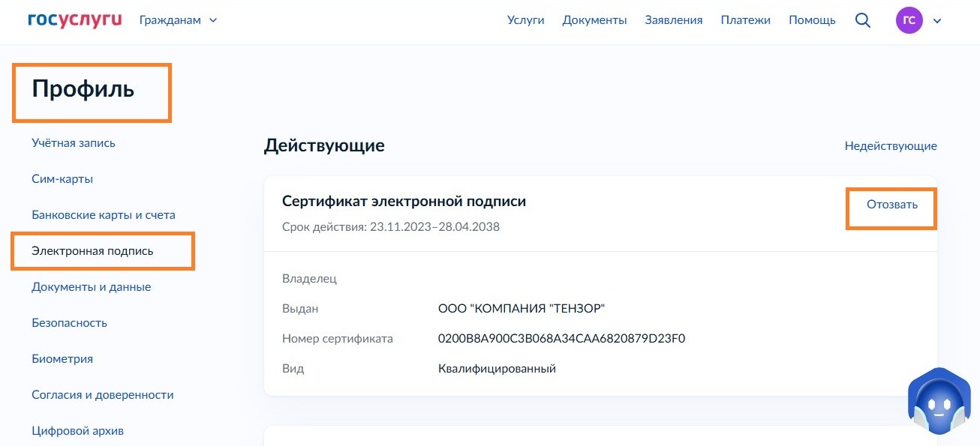Open the Платежи section
The image size is (980, 446).
click(x=745, y=20)
